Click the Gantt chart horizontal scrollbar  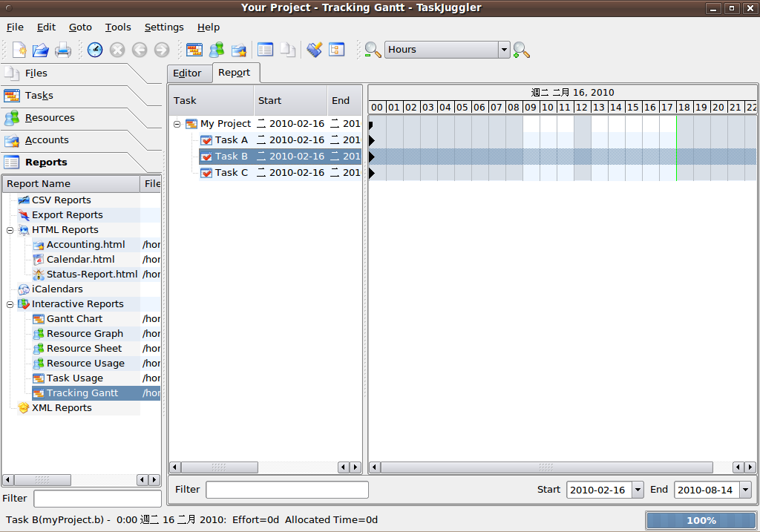(x=546, y=467)
